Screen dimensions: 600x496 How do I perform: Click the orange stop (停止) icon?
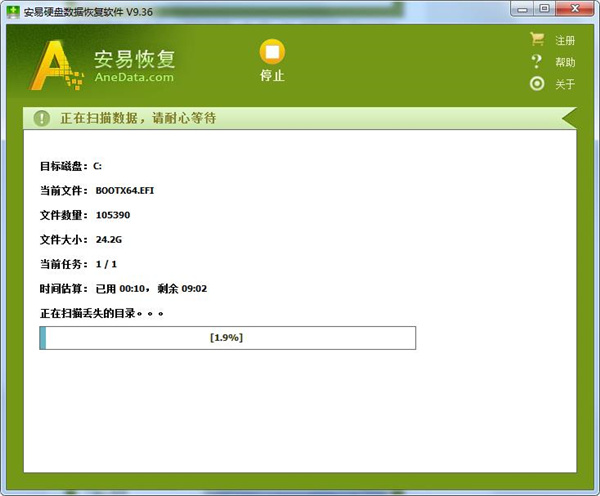[272, 52]
